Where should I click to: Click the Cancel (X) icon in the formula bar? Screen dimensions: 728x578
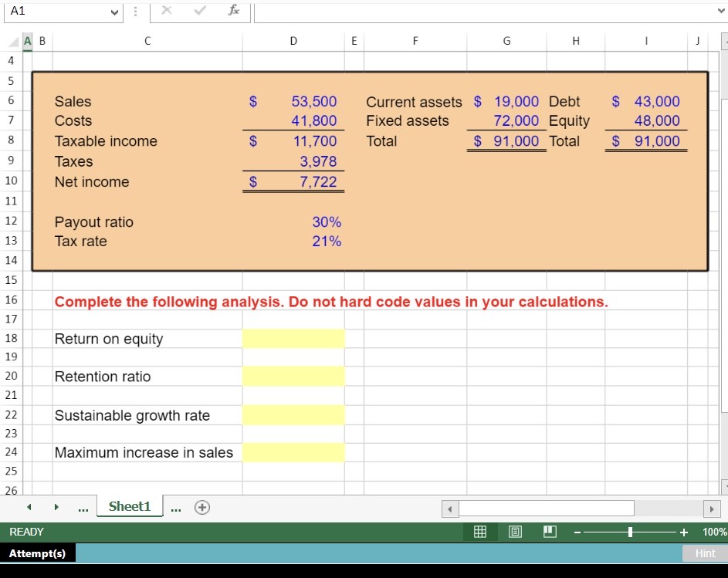(x=167, y=12)
